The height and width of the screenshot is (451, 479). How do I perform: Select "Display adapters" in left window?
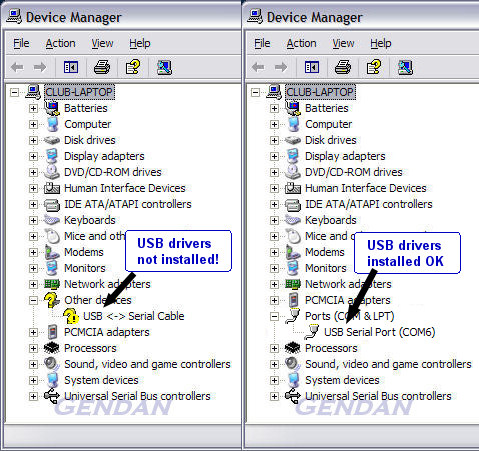(x=104, y=156)
